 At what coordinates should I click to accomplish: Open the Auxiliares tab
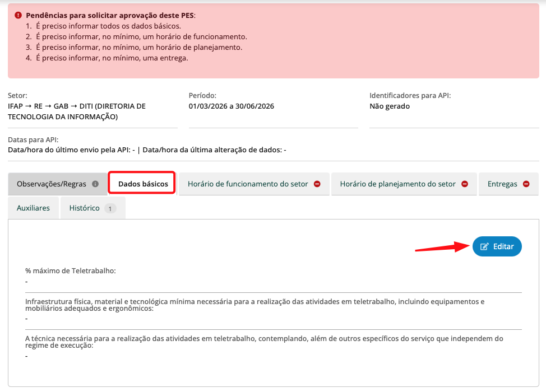[33, 208]
